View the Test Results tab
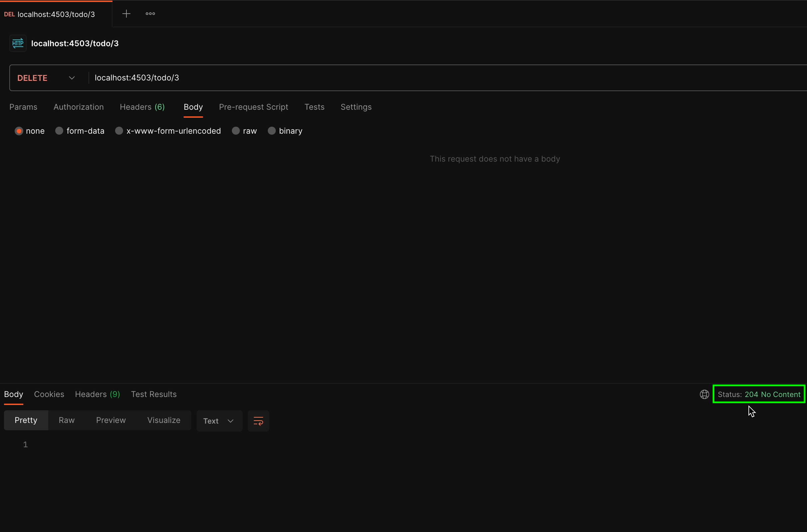 (x=153, y=394)
